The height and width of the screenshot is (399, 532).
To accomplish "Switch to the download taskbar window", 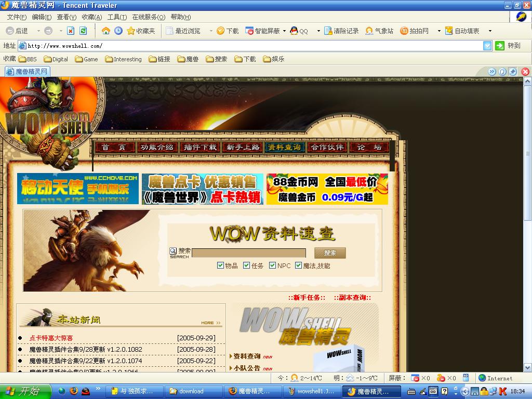I will (x=193, y=391).
